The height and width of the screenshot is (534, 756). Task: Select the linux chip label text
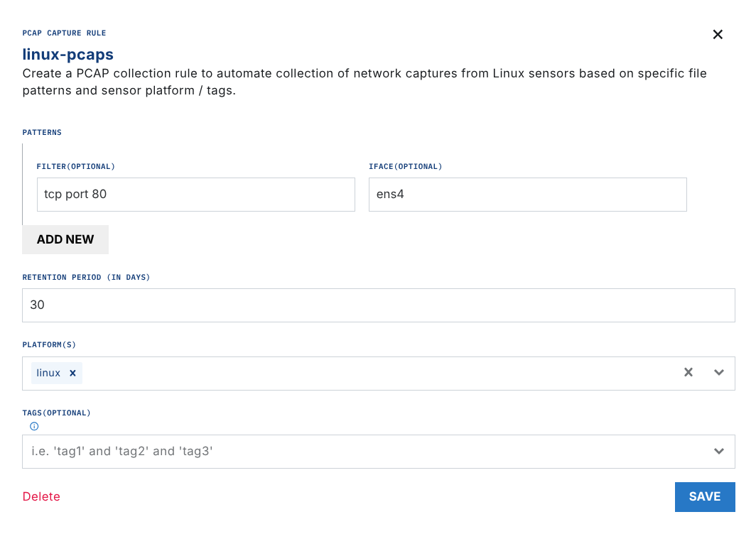pyautogui.click(x=48, y=373)
